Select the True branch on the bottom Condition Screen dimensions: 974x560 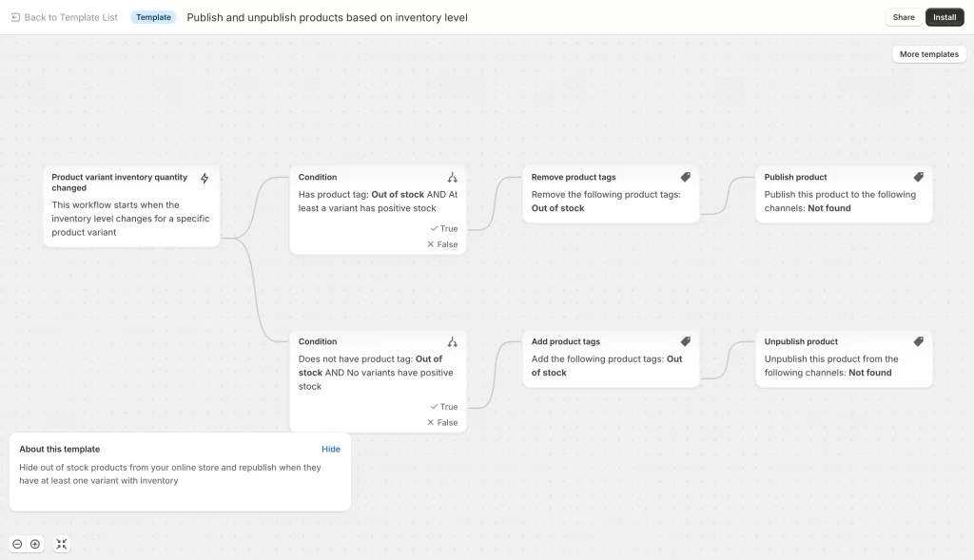pyautogui.click(x=443, y=406)
